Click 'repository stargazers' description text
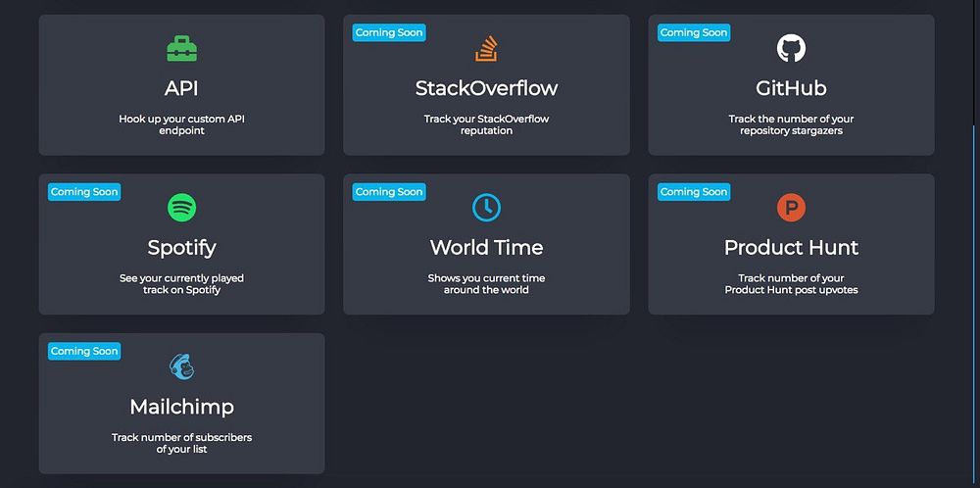The width and height of the screenshot is (980, 488). 791,131
